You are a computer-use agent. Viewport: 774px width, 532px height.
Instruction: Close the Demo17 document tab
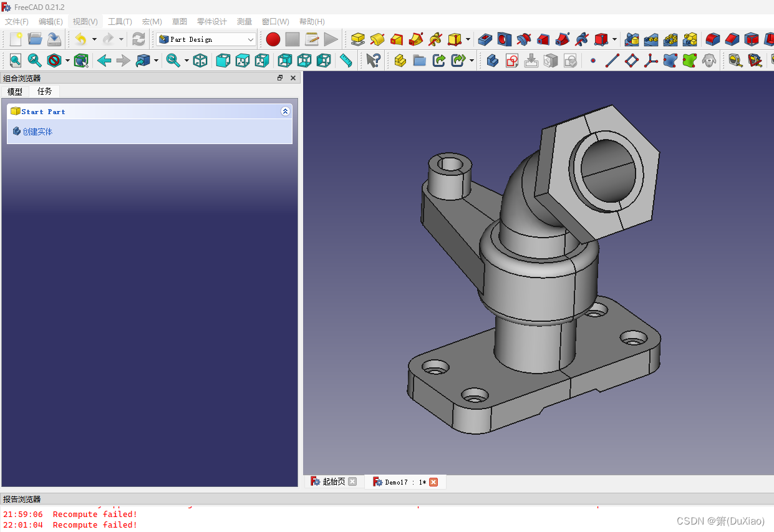tap(433, 482)
